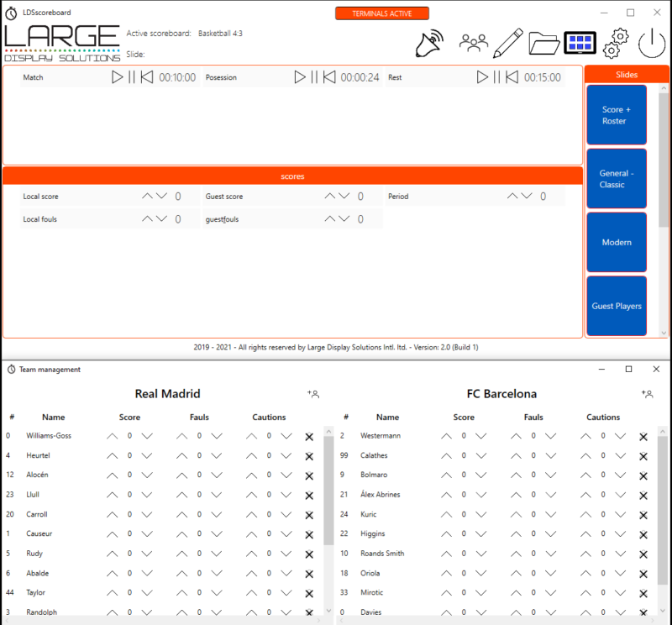Open a scoreboard file via folder icon

[544, 42]
